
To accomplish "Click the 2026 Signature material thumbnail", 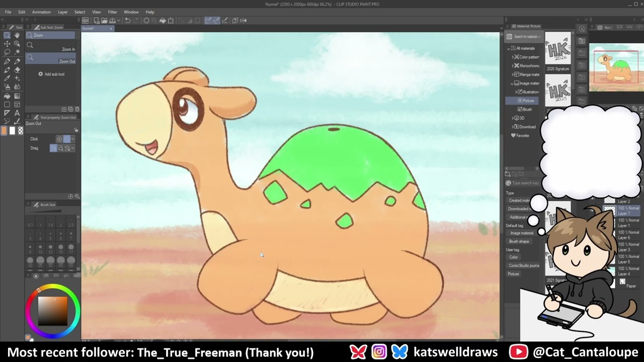I will 558,49.
